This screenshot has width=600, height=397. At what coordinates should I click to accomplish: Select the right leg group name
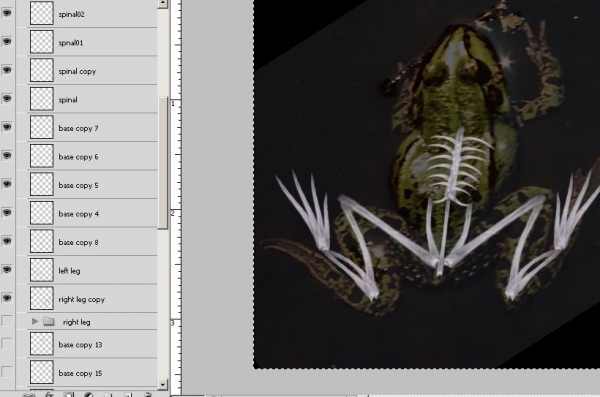[77, 322]
